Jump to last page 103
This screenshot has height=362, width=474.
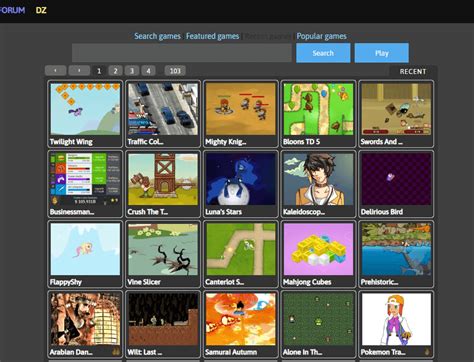175,71
